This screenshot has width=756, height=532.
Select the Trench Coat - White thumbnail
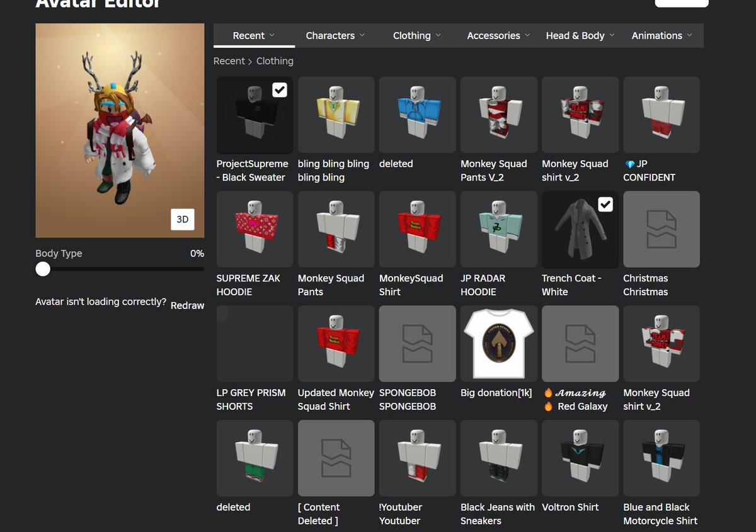580,230
